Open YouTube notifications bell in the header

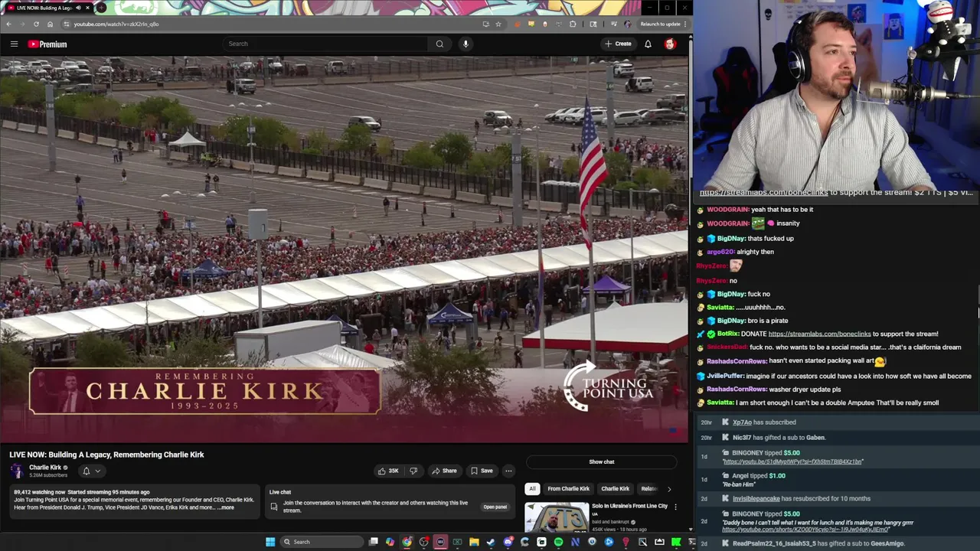click(648, 44)
